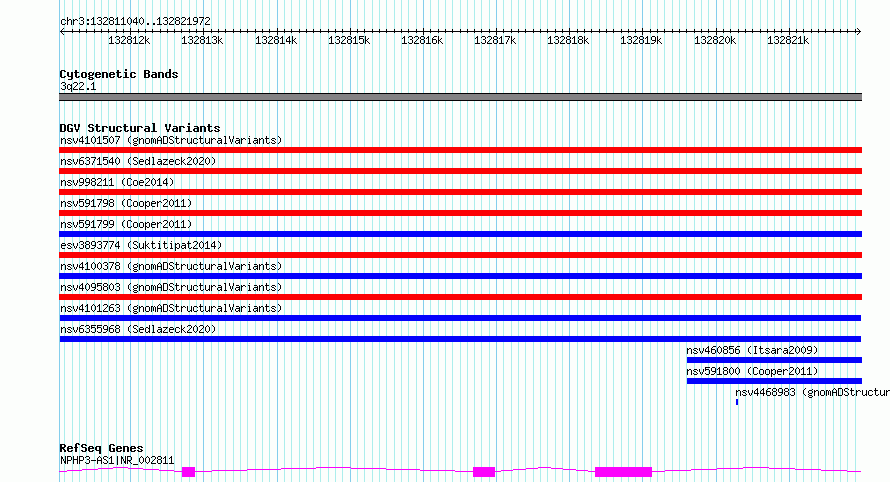Select nsv591800 (Cooper2011) label
The height and width of the screenshot is (482, 890).
pyautogui.click(x=752, y=371)
